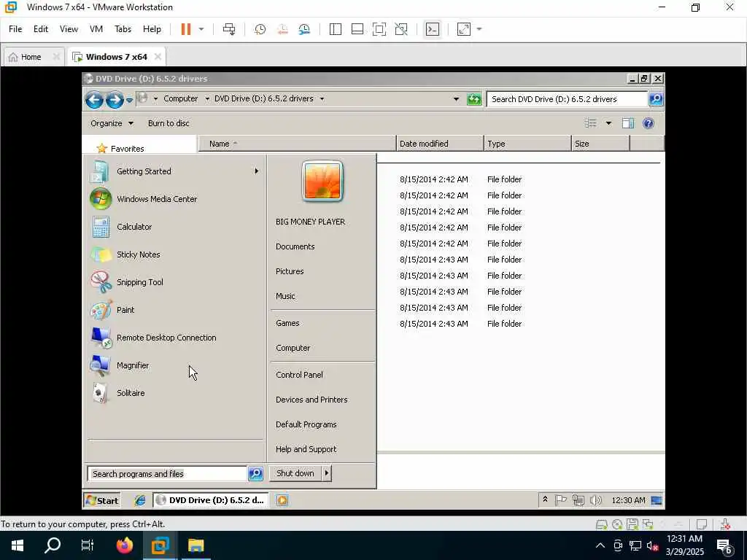Image resolution: width=747 pixels, height=560 pixels.
Task: Open the VM menu
Action: pos(96,29)
